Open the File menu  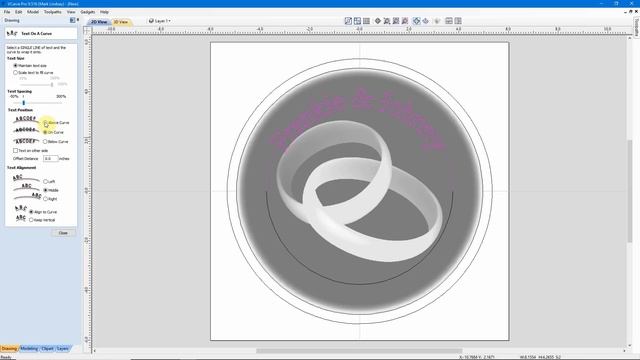click(x=7, y=12)
